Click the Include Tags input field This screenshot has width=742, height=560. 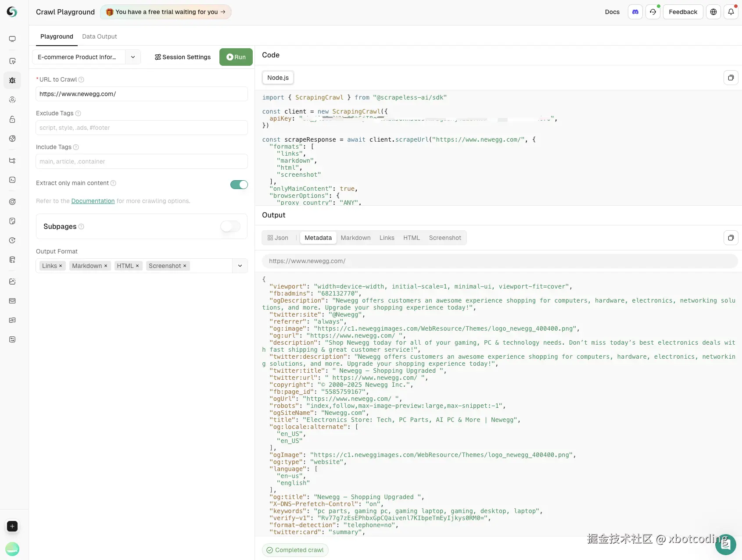pyautogui.click(x=142, y=161)
